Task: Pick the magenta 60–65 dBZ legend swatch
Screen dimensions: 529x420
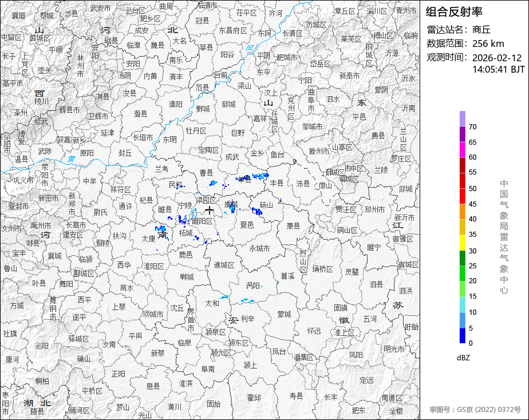Action: 462,150
